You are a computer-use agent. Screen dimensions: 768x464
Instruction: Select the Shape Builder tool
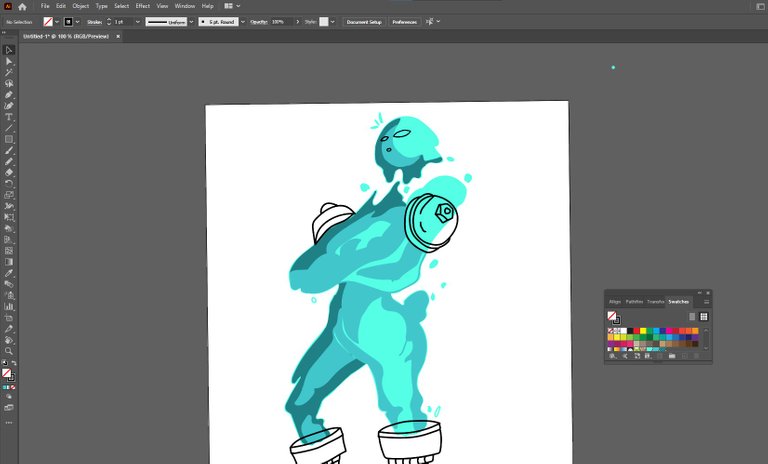point(9,228)
